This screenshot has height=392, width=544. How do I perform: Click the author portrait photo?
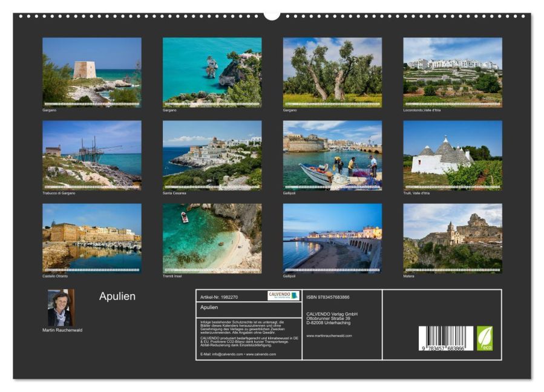click(x=61, y=307)
